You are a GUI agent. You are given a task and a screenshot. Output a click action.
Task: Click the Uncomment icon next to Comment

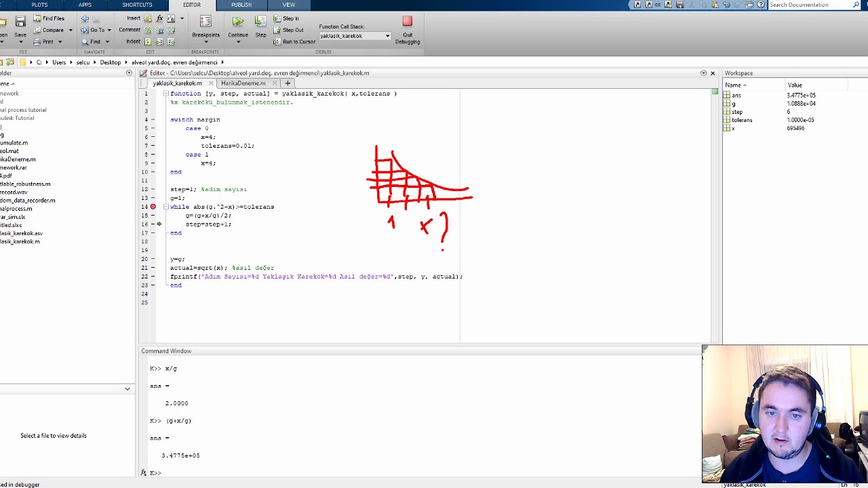[x=159, y=30]
